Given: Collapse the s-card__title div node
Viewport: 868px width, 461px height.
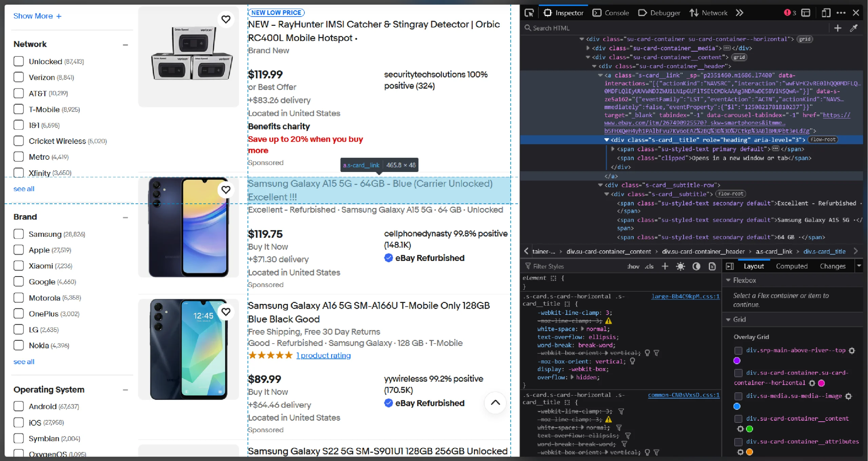Looking at the screenshot, I should [607, 140].
